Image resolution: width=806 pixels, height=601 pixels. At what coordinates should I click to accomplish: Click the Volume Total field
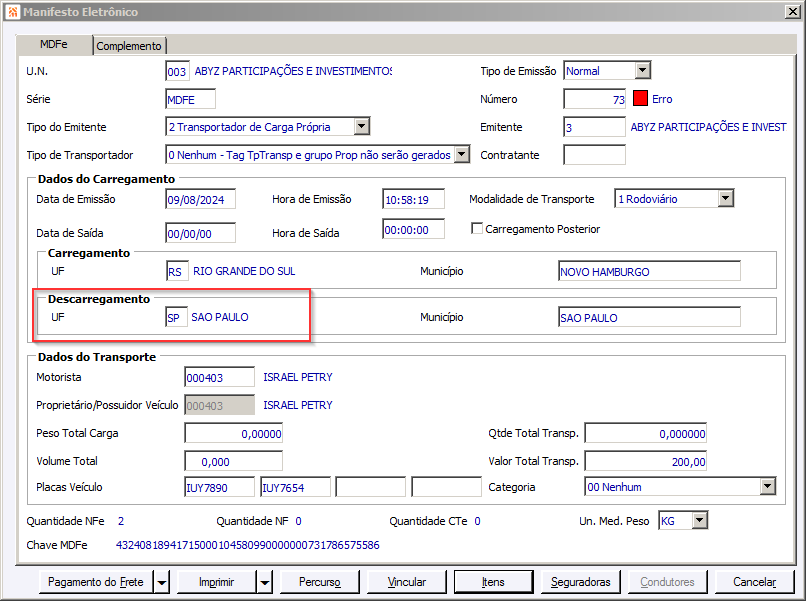[233, 461]
